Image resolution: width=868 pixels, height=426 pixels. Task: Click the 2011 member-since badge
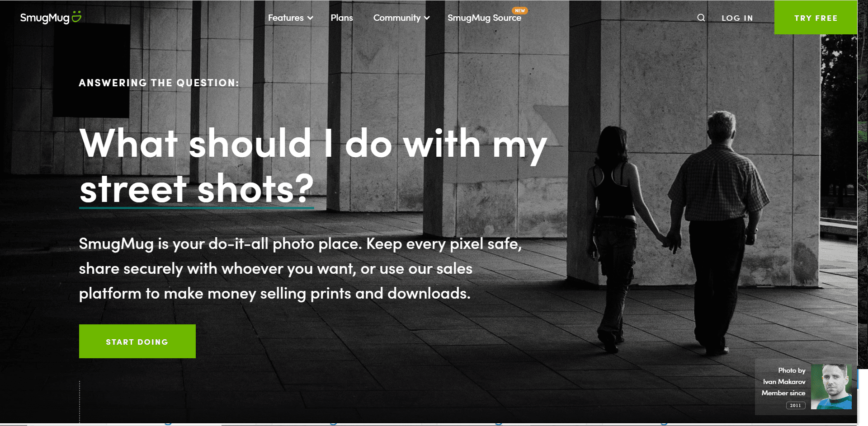tap(796, 405)
